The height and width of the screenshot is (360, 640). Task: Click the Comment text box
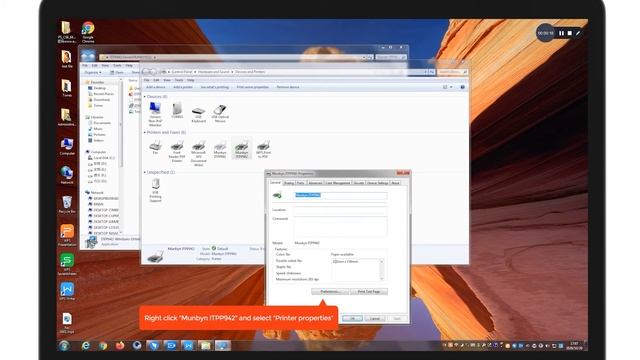[340, 227]
